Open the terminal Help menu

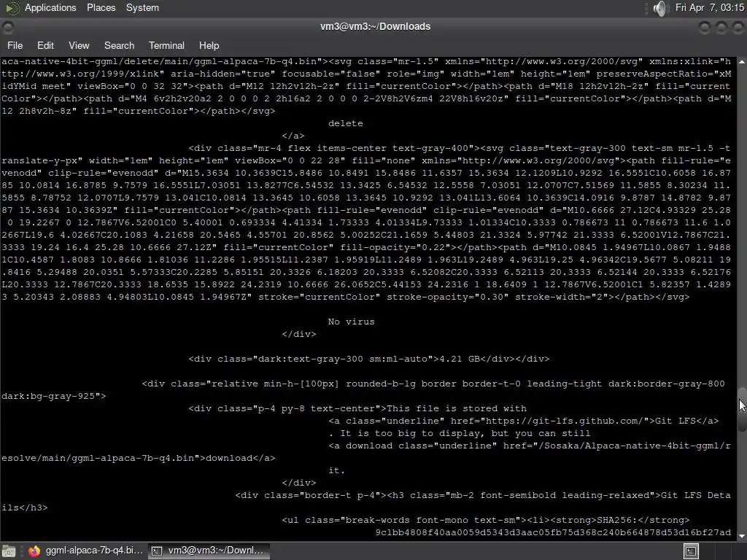pos(209,45)
